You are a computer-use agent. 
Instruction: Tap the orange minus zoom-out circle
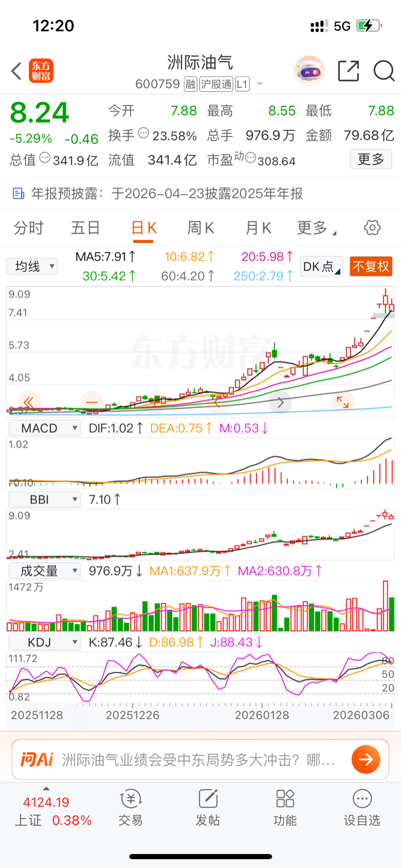pyautogui.click(x=91, y=402)
